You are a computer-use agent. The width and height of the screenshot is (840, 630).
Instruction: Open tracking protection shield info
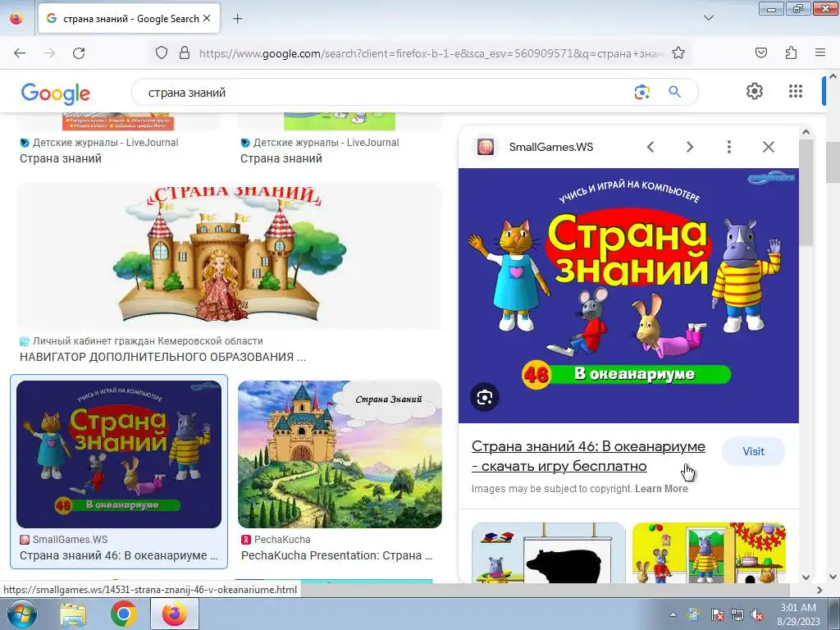click(x=162, y=52)
